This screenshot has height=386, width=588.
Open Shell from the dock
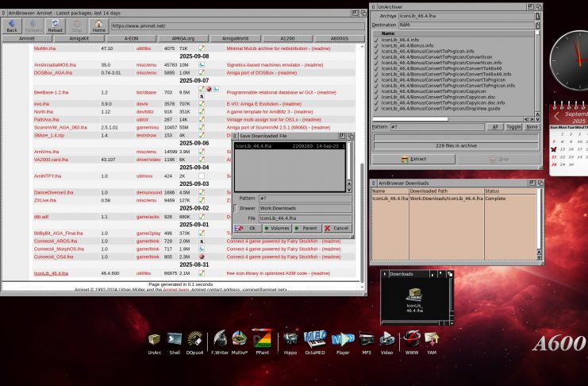(175, 340)
